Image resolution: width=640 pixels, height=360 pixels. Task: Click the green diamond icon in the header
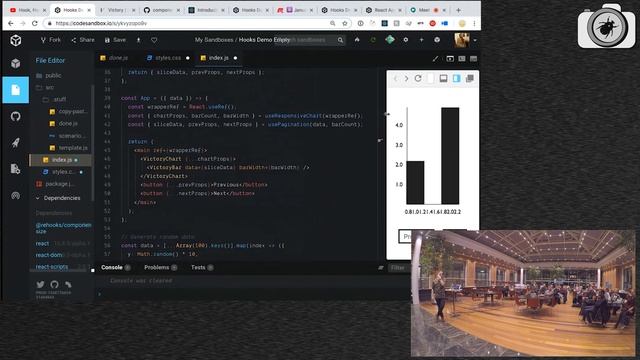pyautogui.click(x=390, y=40)
